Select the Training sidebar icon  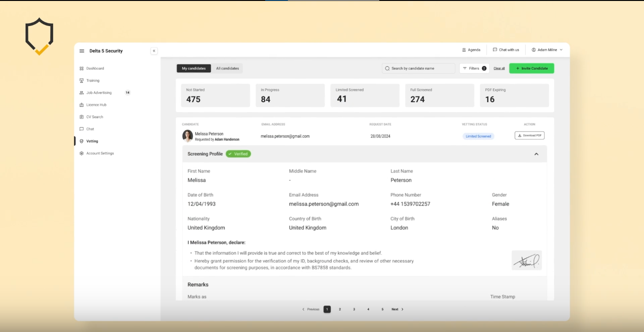[81, 80]
